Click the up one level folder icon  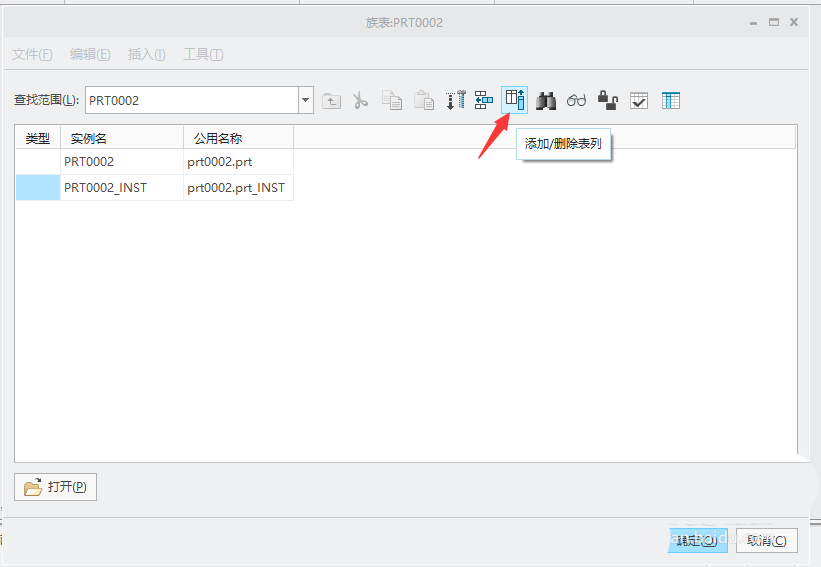pyautogui.click(x=331, y=100)
